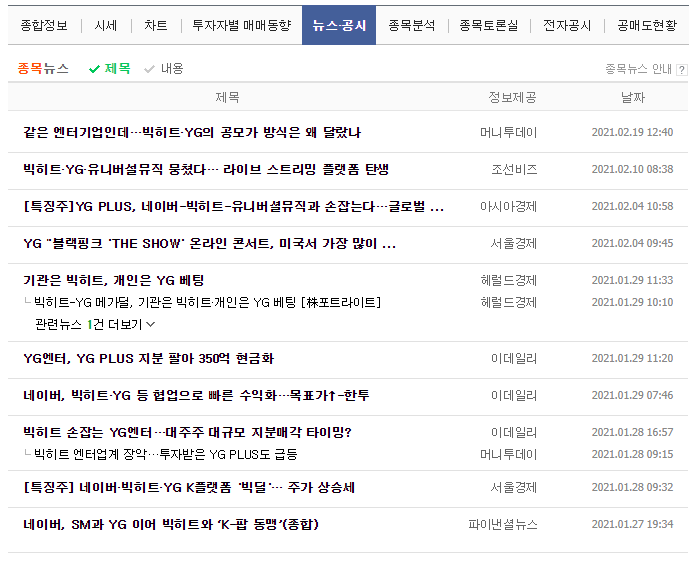This screenshot has width=700, height=561.
Task: Toggle the 내용 search filter
Action: [x=164, y=69]
